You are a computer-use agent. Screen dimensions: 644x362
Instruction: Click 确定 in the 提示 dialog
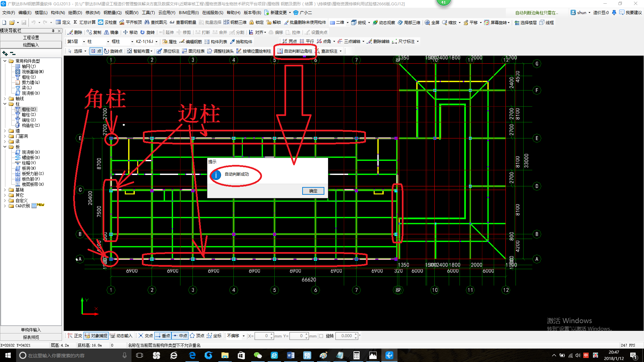[x=313, y=191]
